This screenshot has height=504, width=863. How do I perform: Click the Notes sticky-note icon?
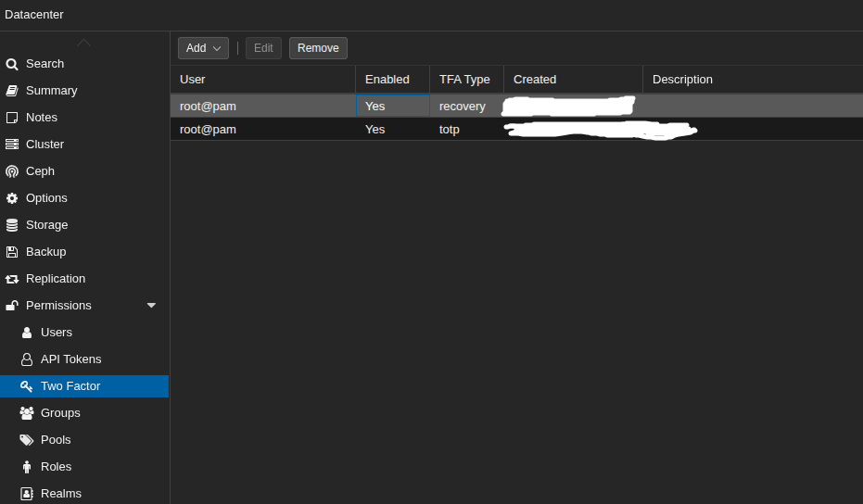click(x=11, y=118)
